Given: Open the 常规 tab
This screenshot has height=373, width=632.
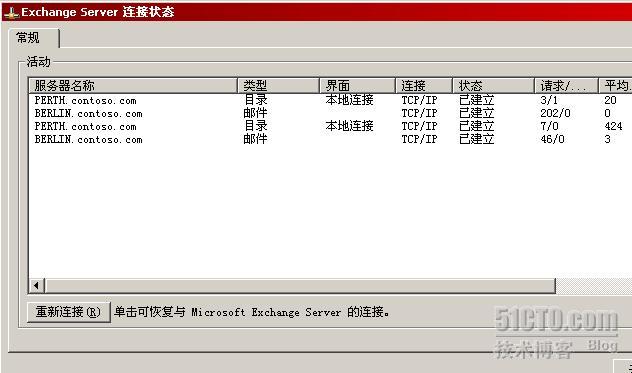Looking at the screenshot, I should [x=34, y=38].
